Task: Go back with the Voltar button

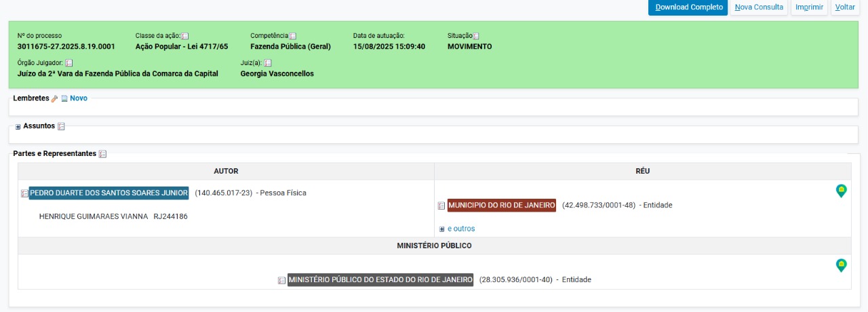Action: [845, 7]
